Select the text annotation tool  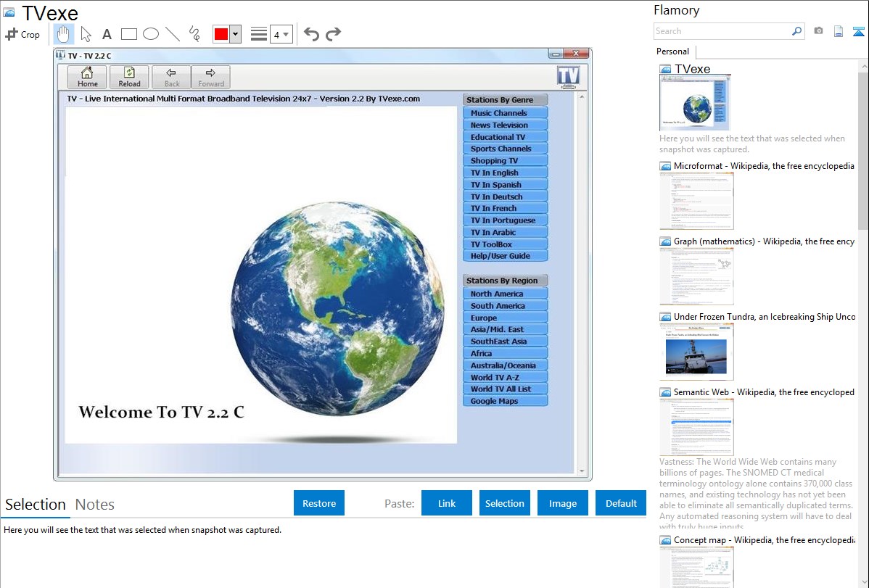[x=107, y=34]
